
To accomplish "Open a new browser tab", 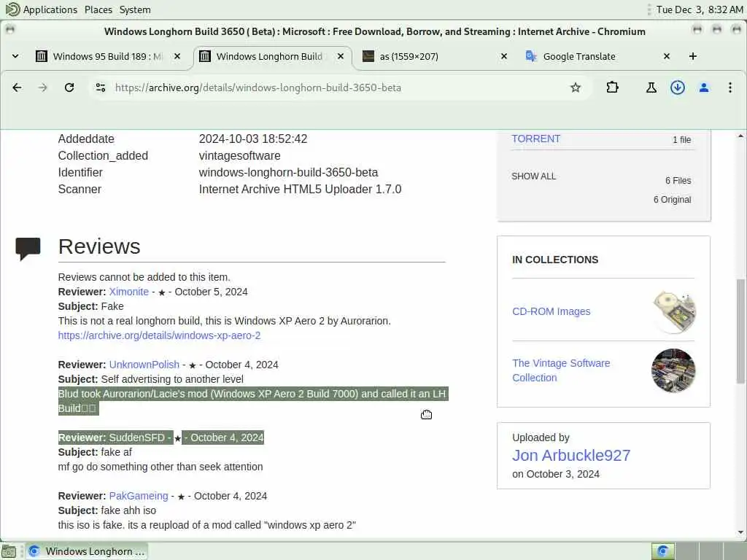I will coord(693,56).
